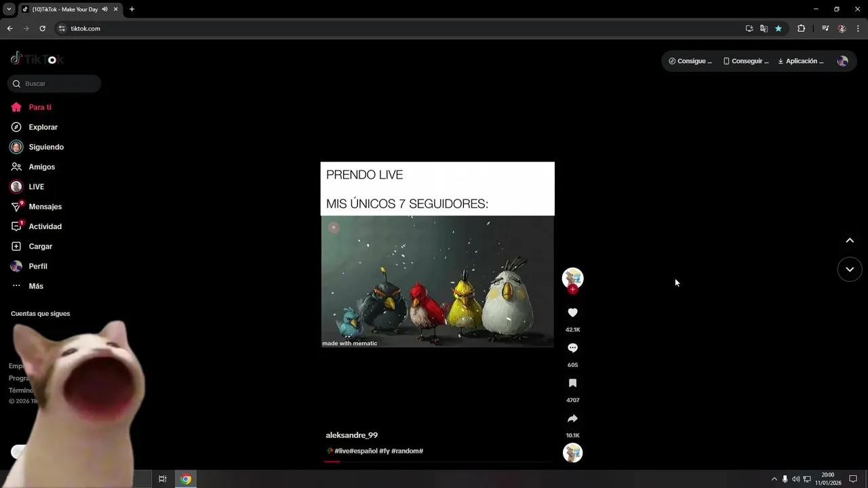
Task: Open profile avatar in TikTok header
Action: (842, 61)
